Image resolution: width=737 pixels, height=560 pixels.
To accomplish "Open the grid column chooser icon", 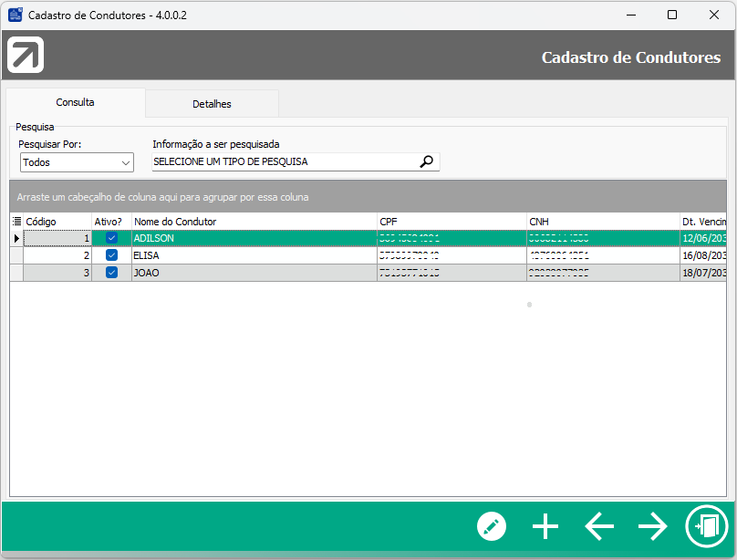I will point(16,221).
